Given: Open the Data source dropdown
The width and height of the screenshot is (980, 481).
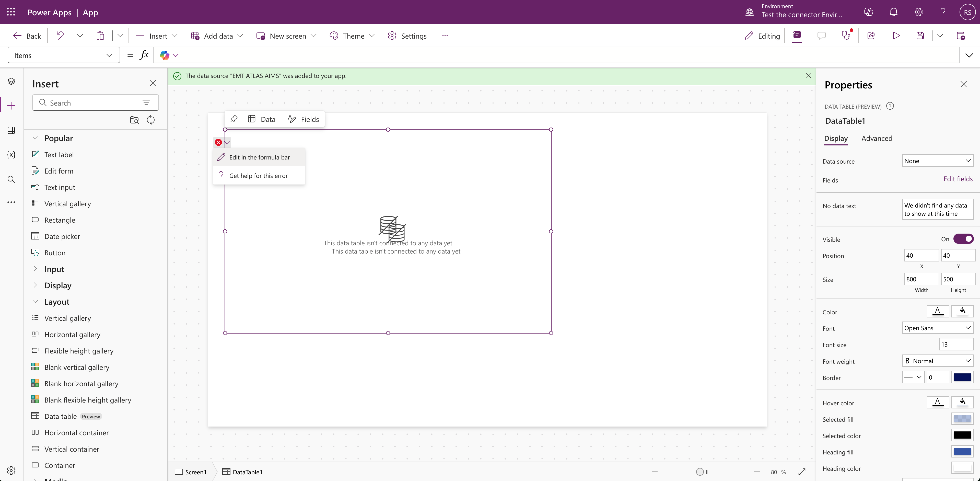Looking at the screenshot, I should pyautogui.click(x=937, y=161).
